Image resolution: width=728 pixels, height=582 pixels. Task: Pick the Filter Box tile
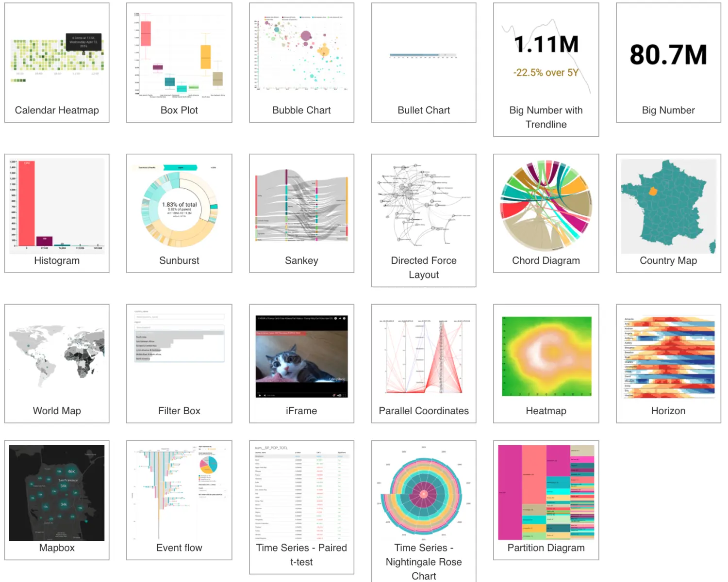(179, 364)
